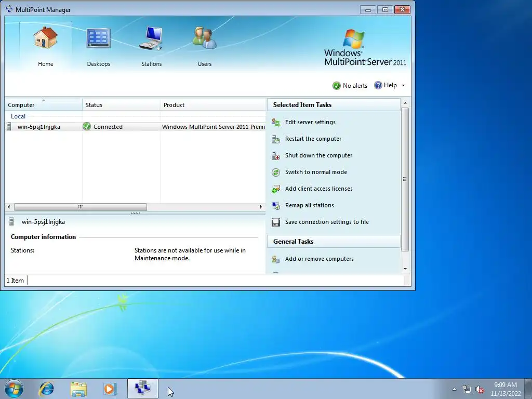Choose Shut down the computer task

tap(318, 155)
